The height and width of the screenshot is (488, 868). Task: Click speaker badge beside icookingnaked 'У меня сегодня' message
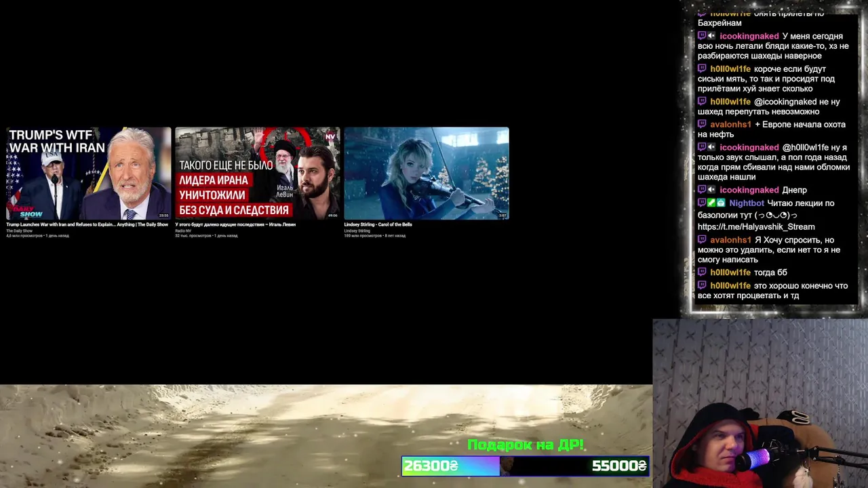711,36
